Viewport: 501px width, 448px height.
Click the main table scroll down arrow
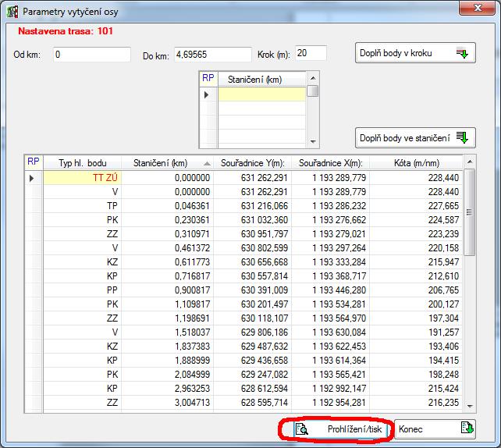pyautogui.click(x=470, y=407)
